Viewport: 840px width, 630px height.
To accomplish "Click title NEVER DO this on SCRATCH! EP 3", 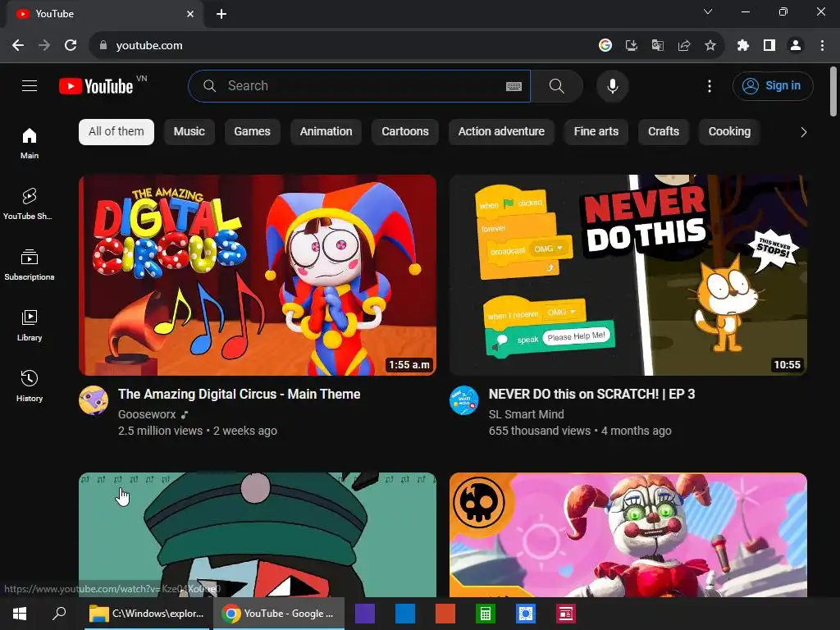I will coord(592,395).
